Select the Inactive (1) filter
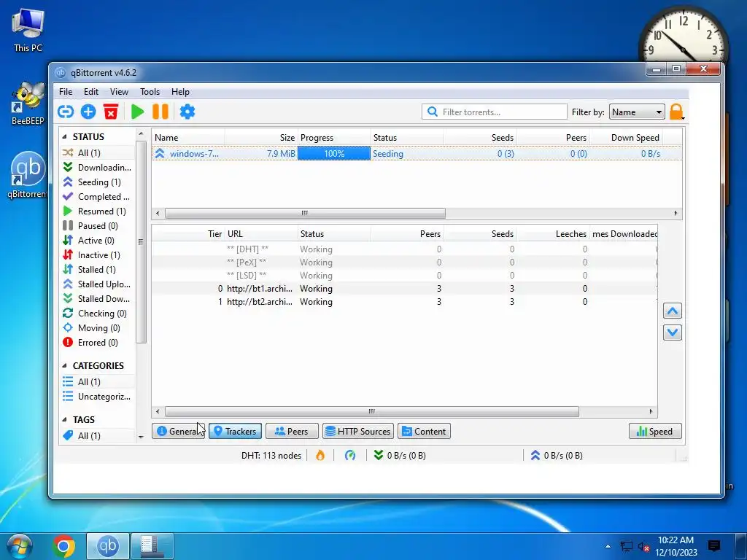747x560 pixels. (x=97, y=255)
